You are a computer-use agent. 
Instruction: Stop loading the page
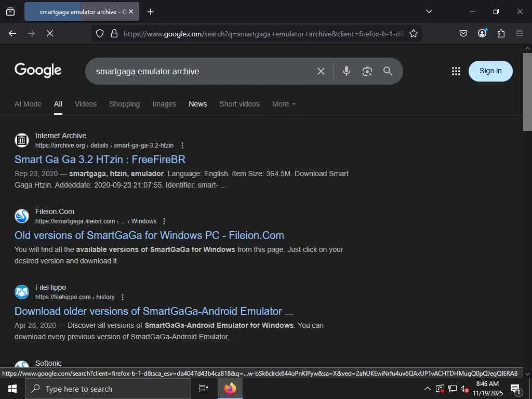coord(50,33)
